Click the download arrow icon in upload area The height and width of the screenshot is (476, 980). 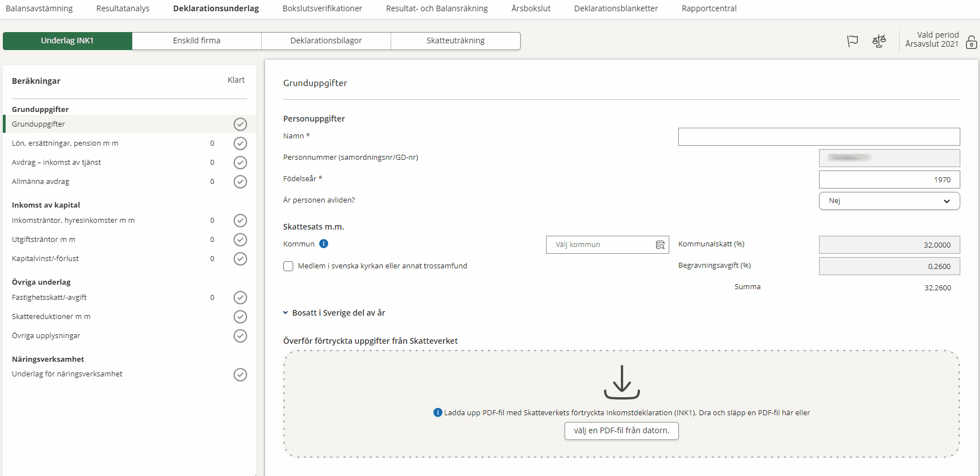[x=621, y=383]
